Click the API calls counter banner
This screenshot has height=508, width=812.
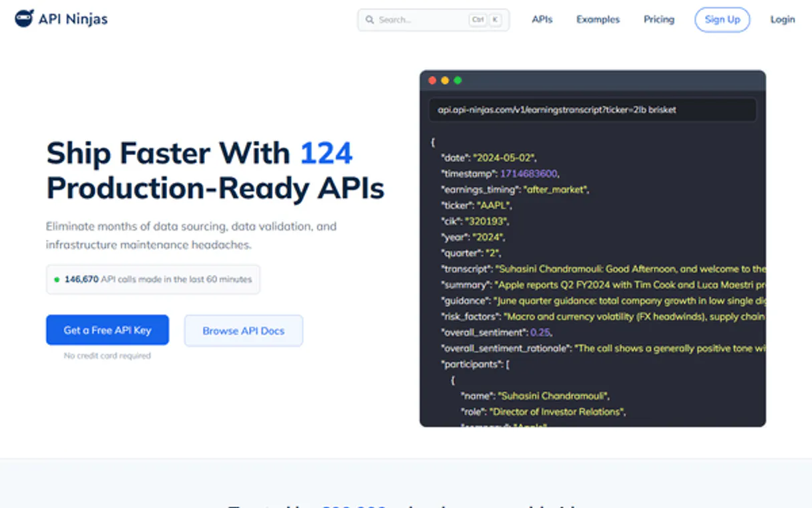tap(152, 279)
